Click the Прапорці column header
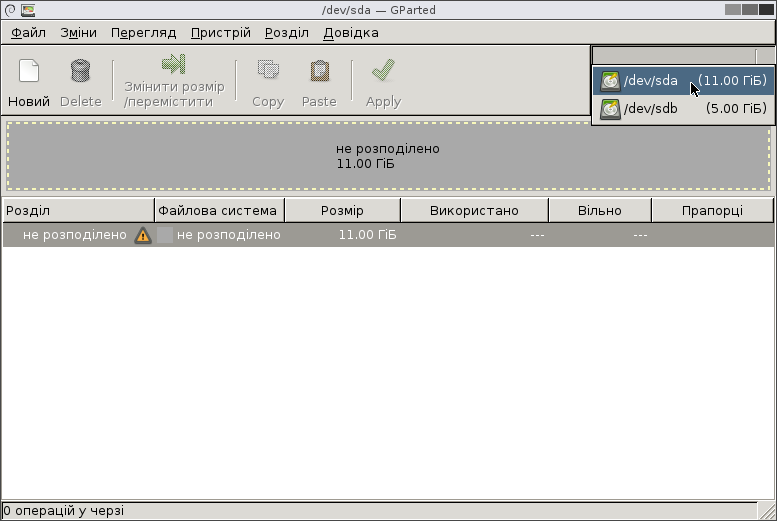 [712, 211]
